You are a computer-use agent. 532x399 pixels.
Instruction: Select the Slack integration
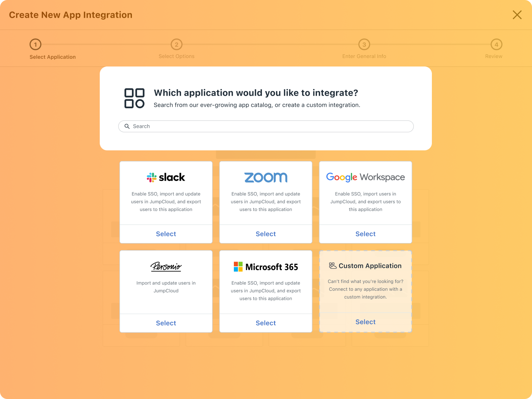click(166, 234)
